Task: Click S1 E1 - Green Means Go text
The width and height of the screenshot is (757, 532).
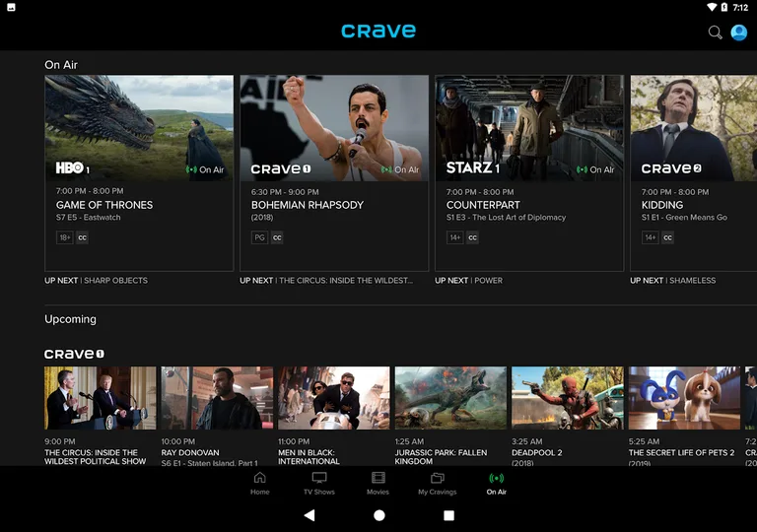Action: click(x=684, y=218)
